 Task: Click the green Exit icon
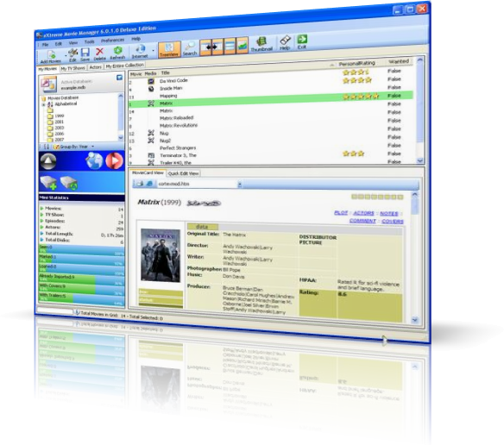pos(302,39)
